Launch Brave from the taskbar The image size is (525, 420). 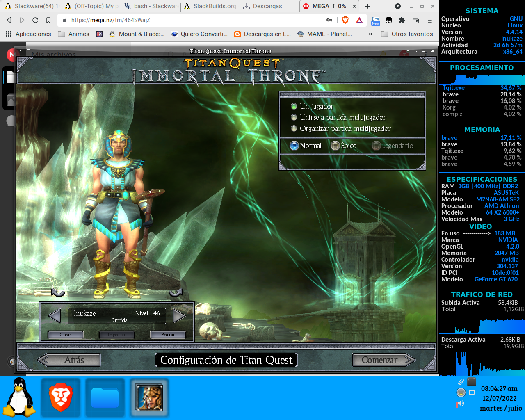(x=61, y=398)
